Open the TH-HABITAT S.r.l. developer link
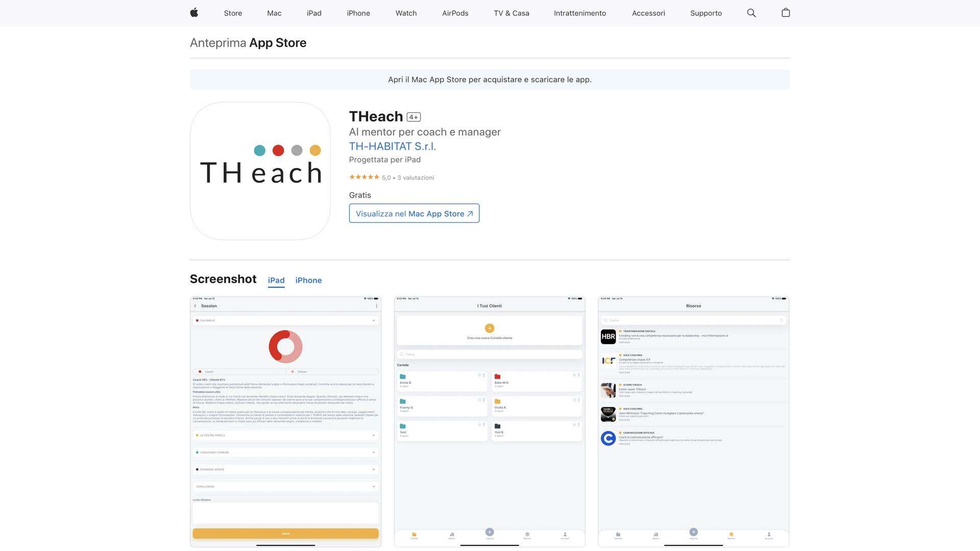This screenshot has width=980, height=551. [392, 146]
